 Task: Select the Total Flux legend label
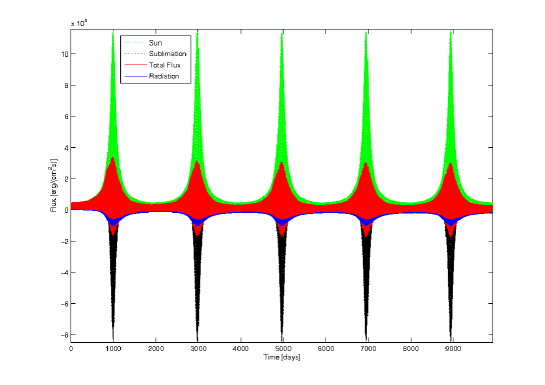coord(165,65)
